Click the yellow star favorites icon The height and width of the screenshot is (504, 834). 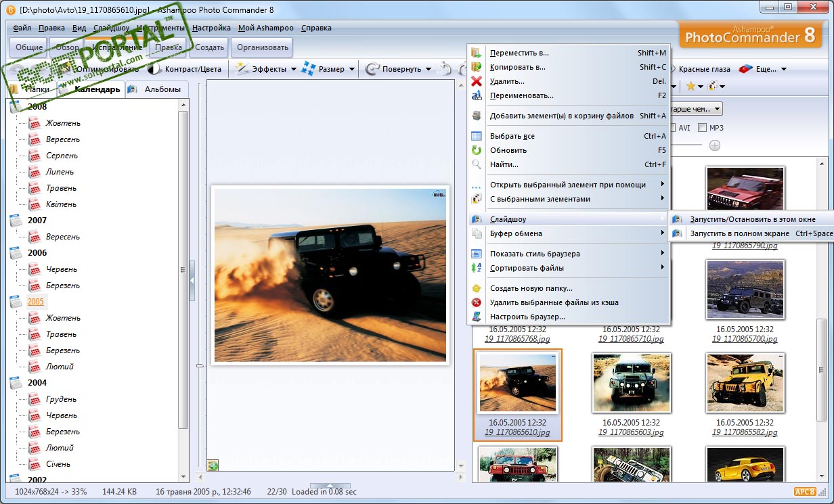[690, 86]
